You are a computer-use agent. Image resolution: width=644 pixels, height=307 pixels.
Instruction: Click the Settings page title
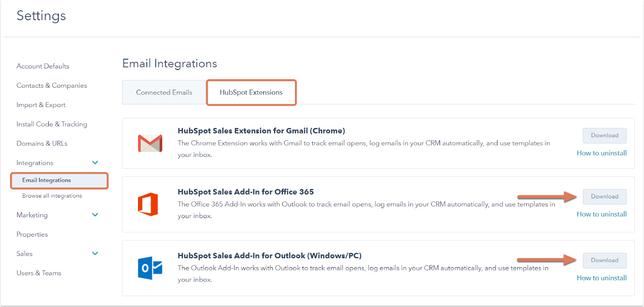click(41, 16)
